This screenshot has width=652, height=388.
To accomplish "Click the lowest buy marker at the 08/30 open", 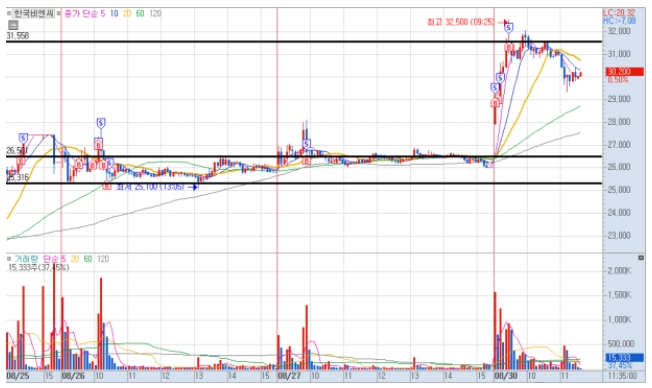I will coord(495,103).
